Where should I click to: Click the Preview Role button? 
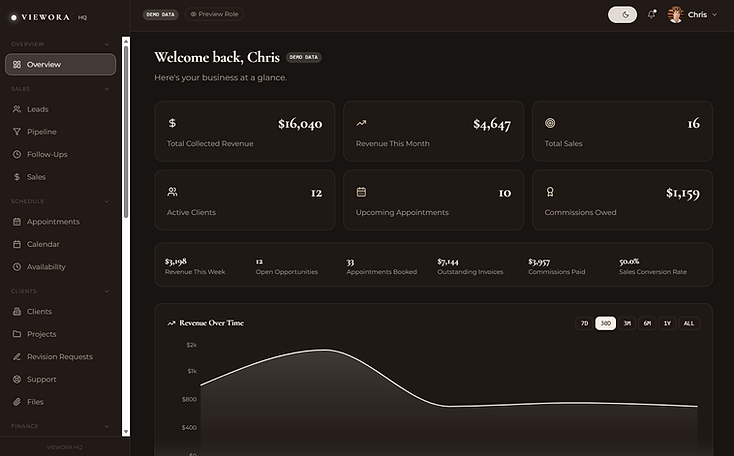(214, 14)
